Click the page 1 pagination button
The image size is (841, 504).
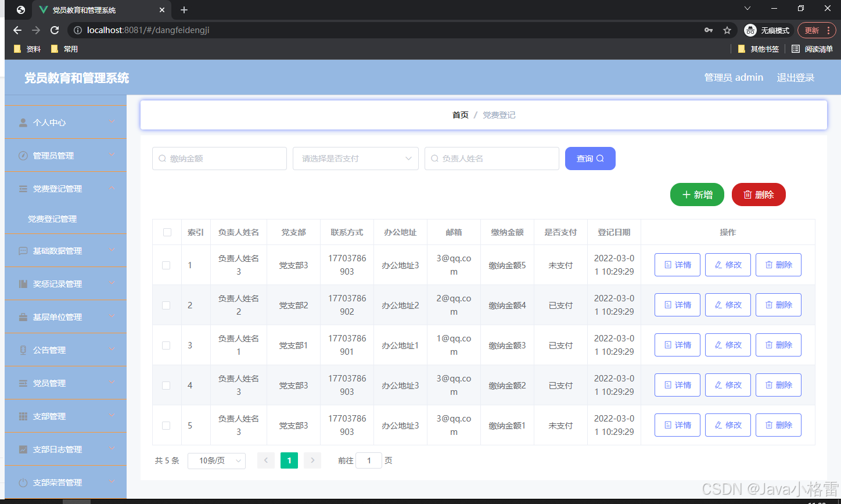point(289,460)
